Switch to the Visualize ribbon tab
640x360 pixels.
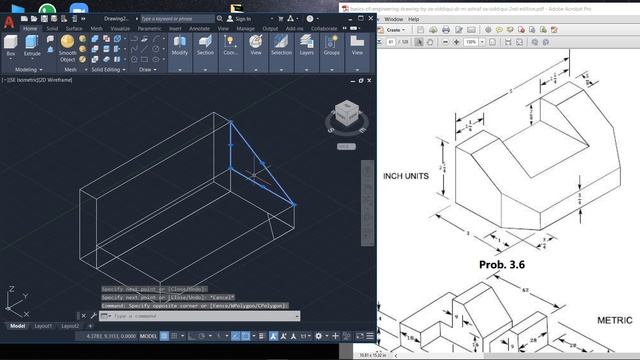tap(120, 29)
